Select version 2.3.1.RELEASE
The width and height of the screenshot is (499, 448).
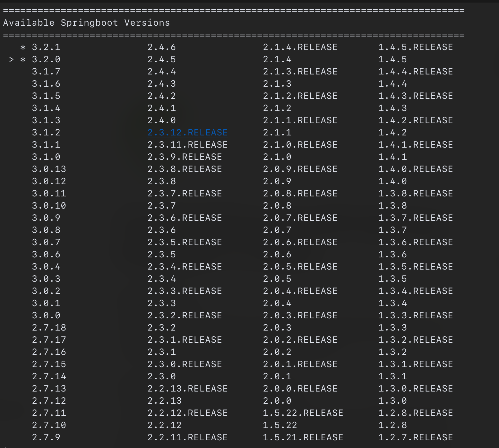coord(185,340)
